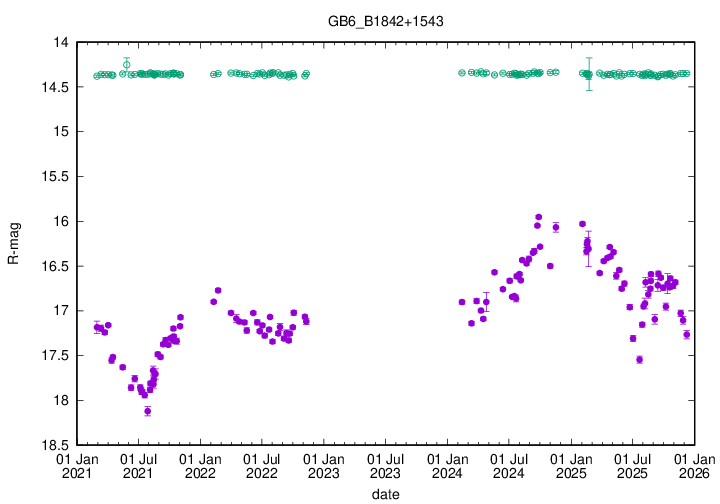
Task: Click the 16 y-axis tick label
Action: tap(61, 221)
